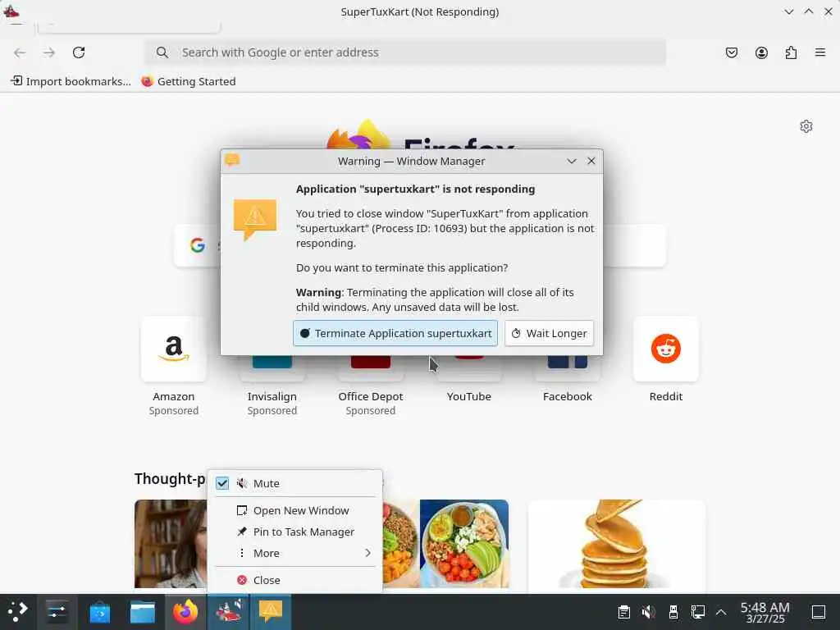The height and width of the screenshot is (630, 840).
Task: Click the Google logo in search box
Action: coord(198,245)
